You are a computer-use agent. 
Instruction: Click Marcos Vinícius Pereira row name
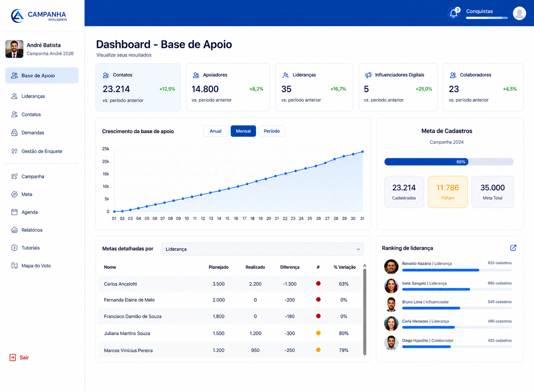coord(128,350)
